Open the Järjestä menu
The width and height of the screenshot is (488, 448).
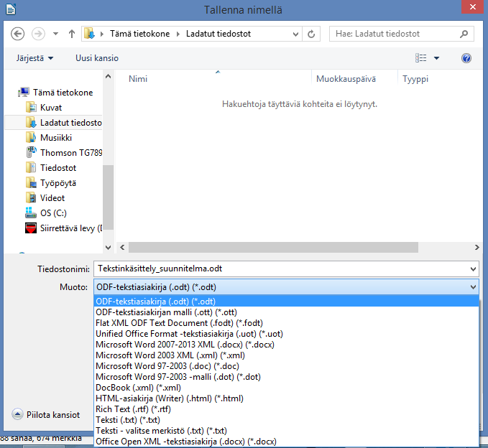(34, 58)
